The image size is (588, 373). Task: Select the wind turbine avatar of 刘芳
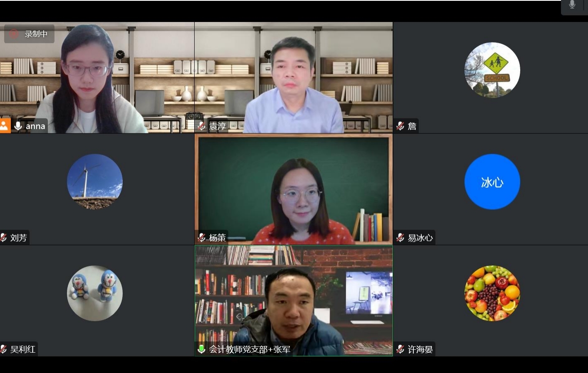95,182
